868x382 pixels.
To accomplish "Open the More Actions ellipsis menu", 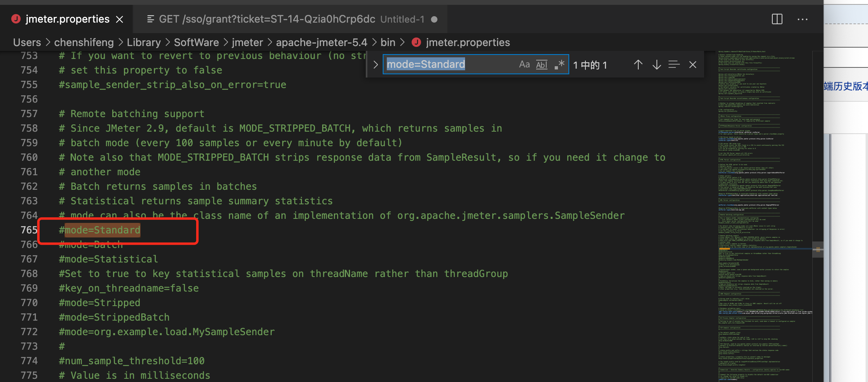I will point(803,19).
